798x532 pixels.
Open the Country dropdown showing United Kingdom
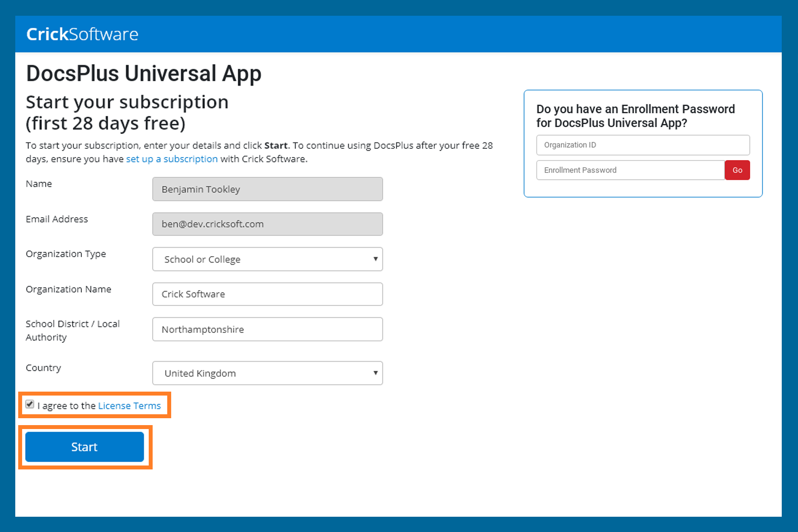(x=267, y=373)
